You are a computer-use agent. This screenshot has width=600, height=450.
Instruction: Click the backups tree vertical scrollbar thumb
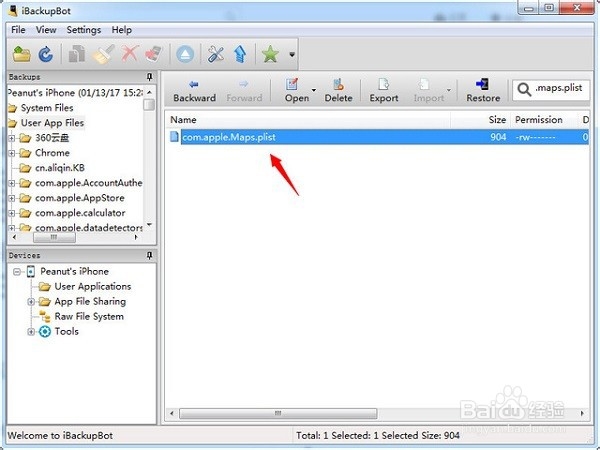[149, 104]
